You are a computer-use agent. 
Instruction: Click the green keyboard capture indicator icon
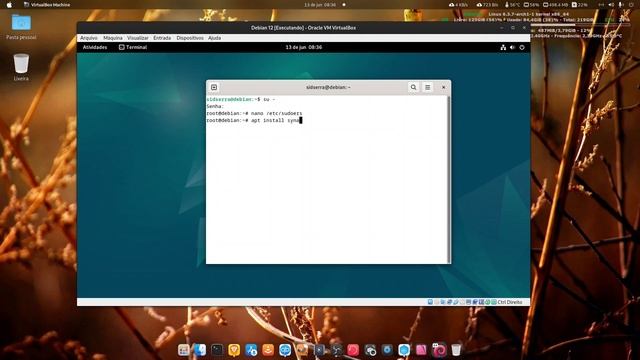[493, 302]
